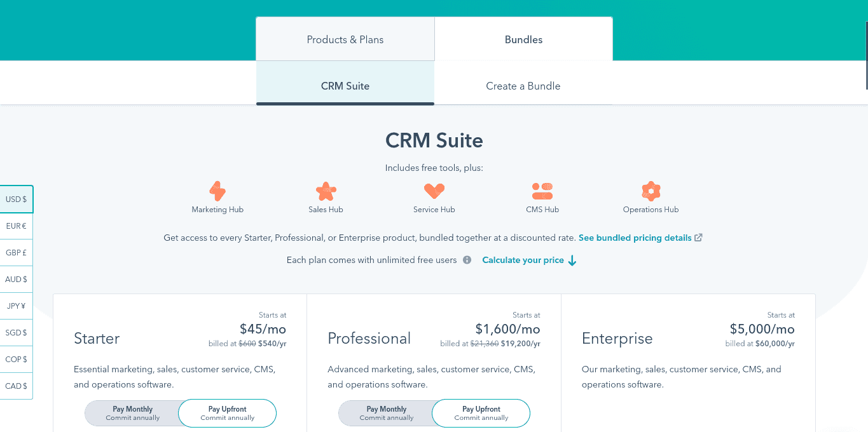Switch to the Create a Bundle sub-tab
868x432 pixels.
[523, 86]
